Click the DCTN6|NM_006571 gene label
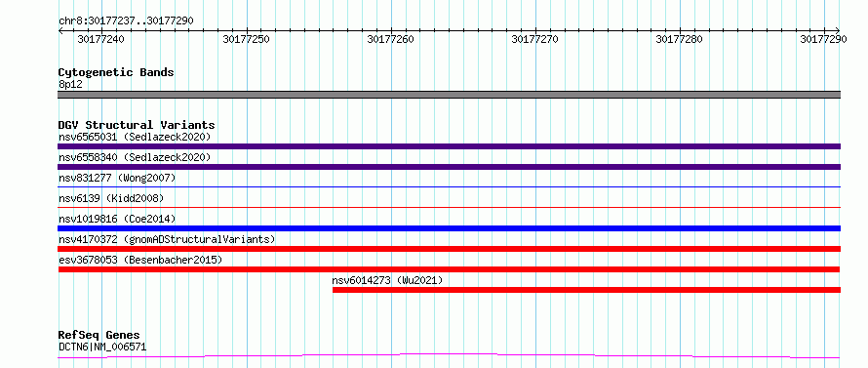This screenshot has width=868, height=368. click(102, 348)
